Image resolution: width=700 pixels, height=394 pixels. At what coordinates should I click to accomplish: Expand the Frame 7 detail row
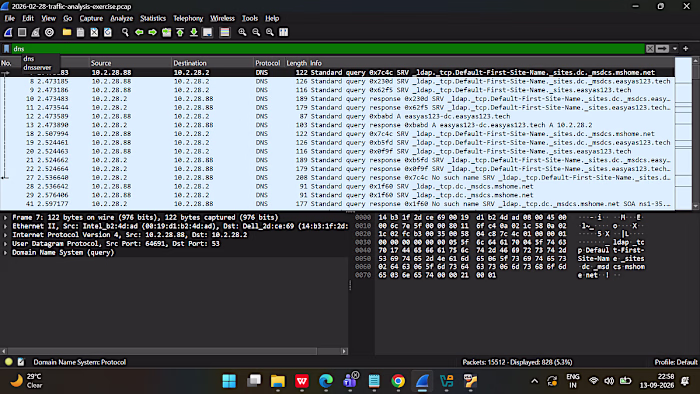point(5,217)
